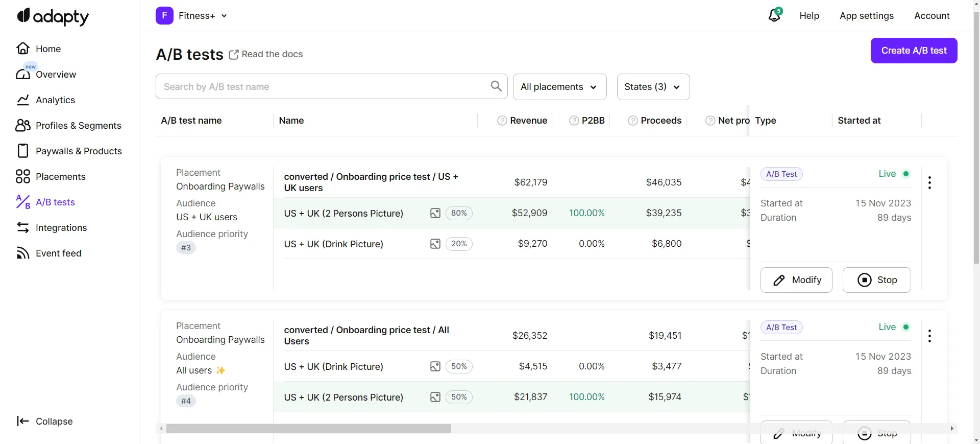Click the search magnifier icon
This screenshot has width=980, height=444.
pos(496,86)
